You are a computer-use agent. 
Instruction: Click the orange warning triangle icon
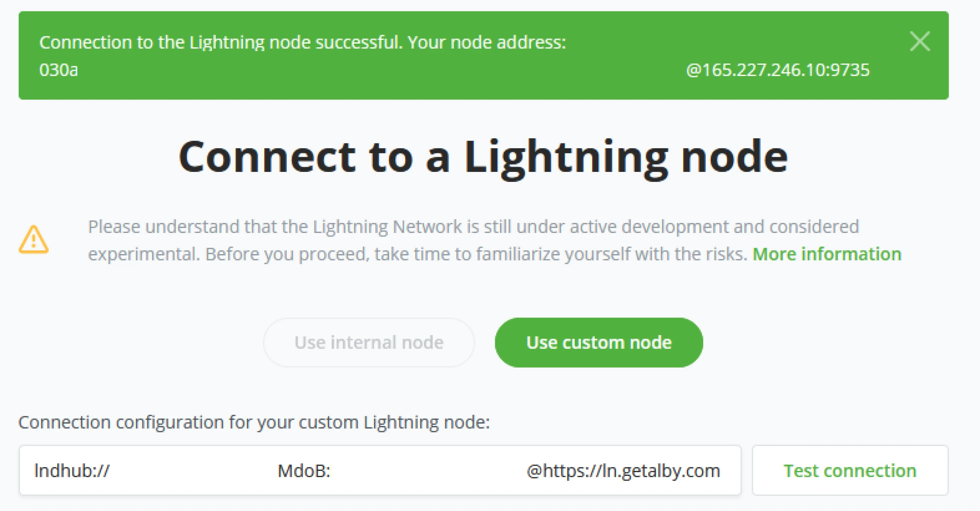33,240
